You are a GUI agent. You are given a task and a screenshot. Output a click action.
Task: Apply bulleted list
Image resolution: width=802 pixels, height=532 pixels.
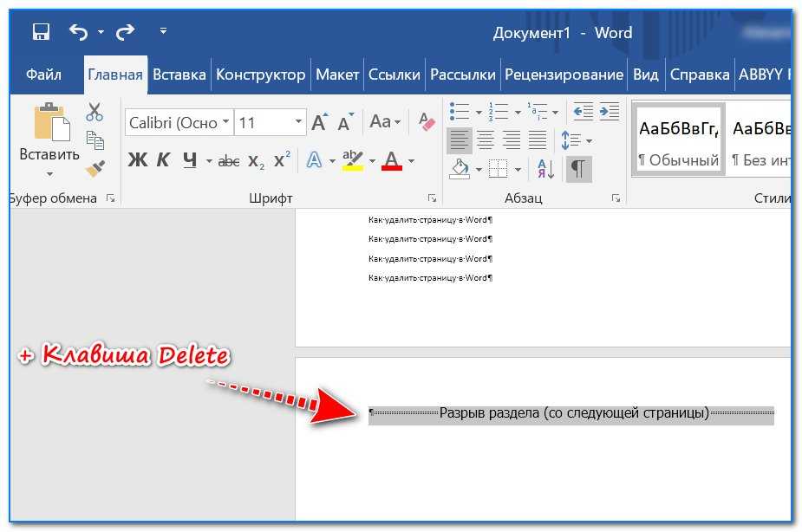[x=460, y=112]
